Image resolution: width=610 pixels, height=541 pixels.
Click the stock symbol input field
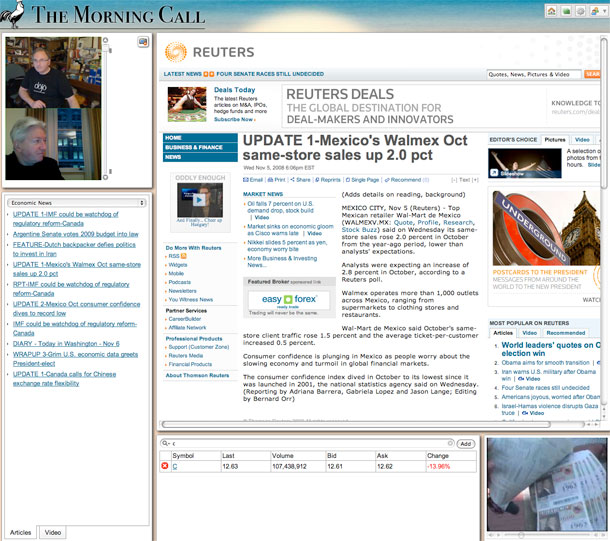[x=307, y=443]
